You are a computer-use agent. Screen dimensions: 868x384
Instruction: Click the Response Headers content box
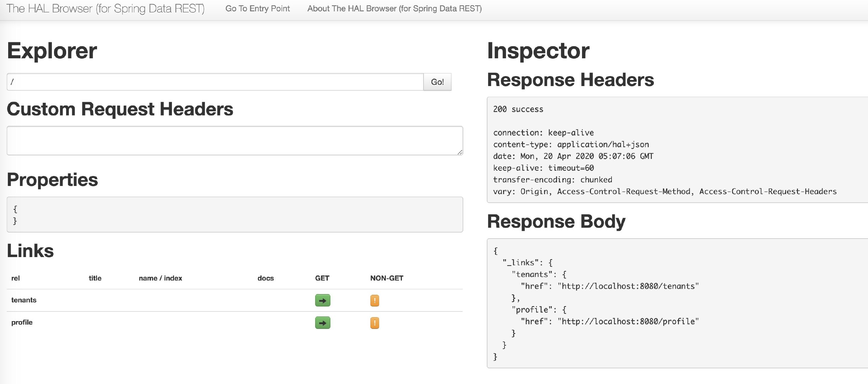click(675, 150)
